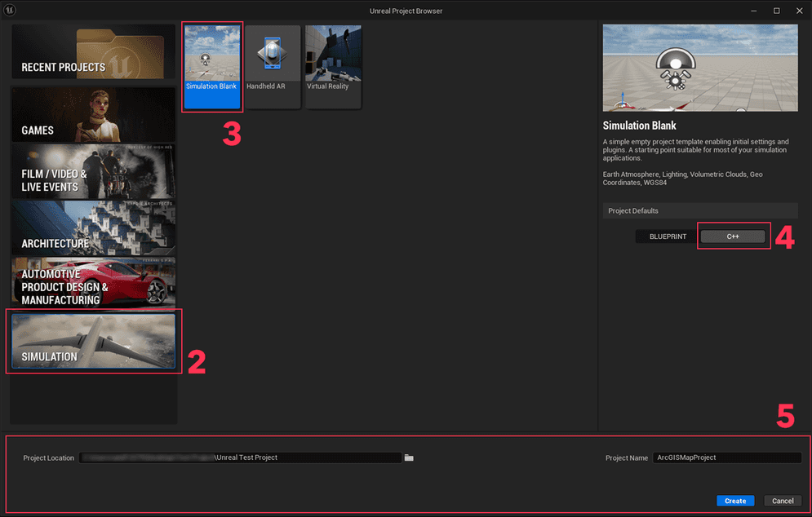Image resolution: width=812 pixels, height=517 pixels.
Task: Select the Games category
Action: (93, 114)
